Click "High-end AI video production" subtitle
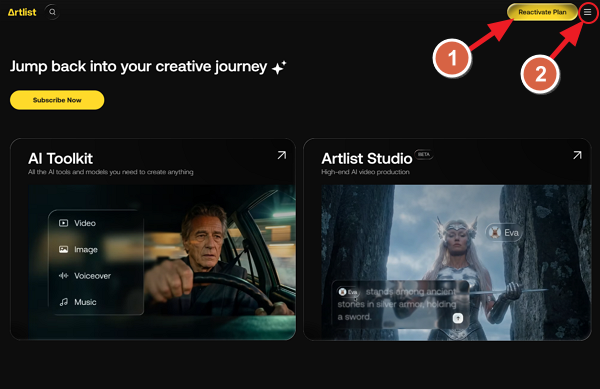 365,172
